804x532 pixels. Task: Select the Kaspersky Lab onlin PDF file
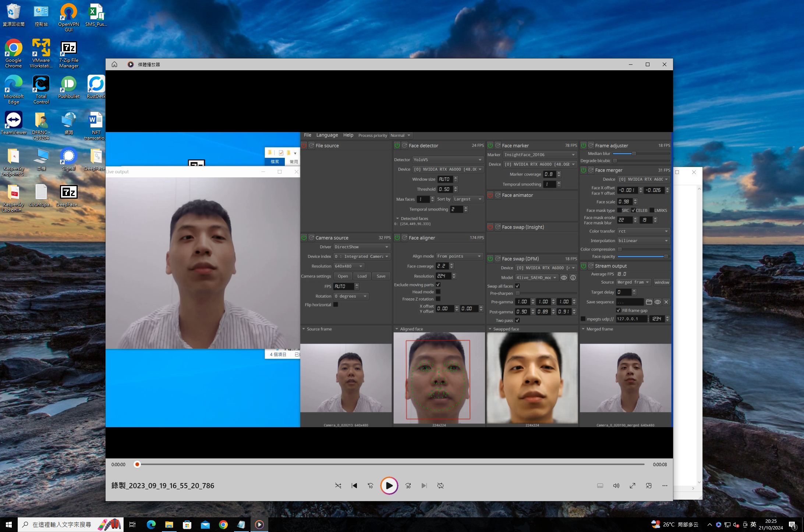(14, 198)
